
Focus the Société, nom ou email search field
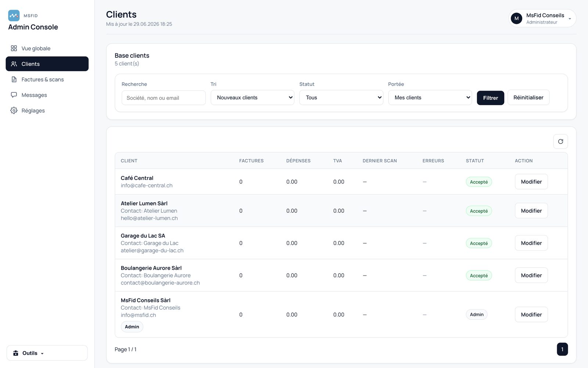pyautogui.click(x=164, y=98)
